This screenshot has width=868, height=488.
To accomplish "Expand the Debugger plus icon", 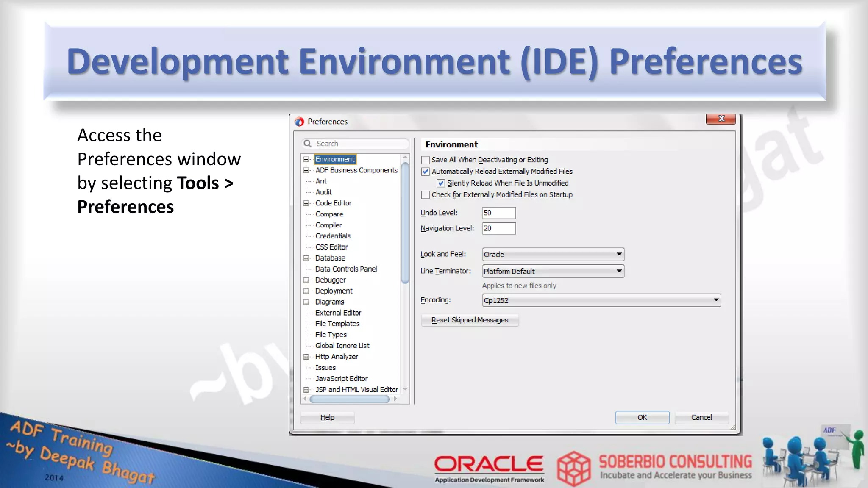I will [306, 280].
